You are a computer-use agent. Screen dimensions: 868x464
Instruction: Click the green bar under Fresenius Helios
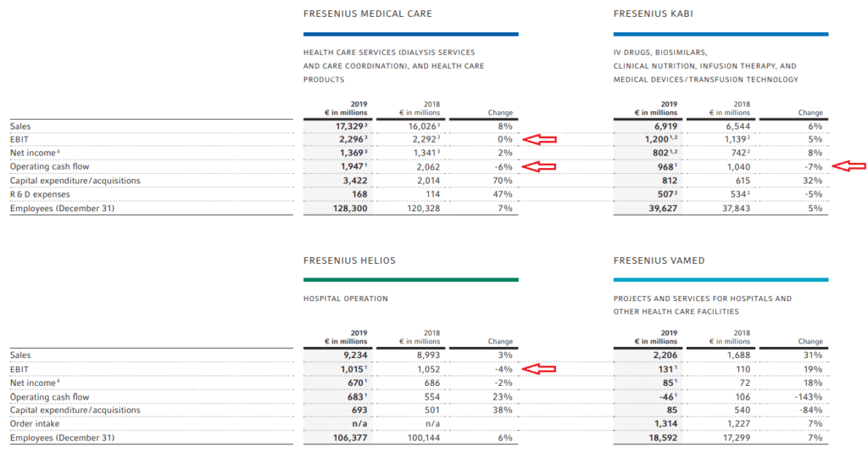(x=411, y=280)
